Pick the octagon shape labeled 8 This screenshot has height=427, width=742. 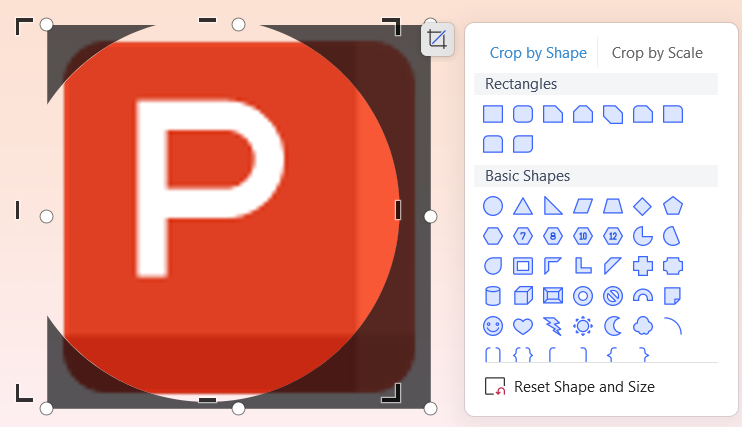click(553, 236)
